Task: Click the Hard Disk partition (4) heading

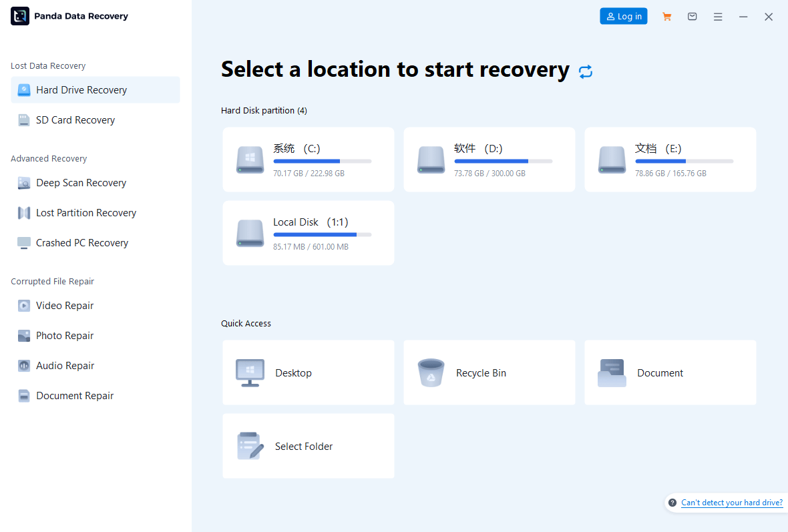Action: (x=264, y=111)
